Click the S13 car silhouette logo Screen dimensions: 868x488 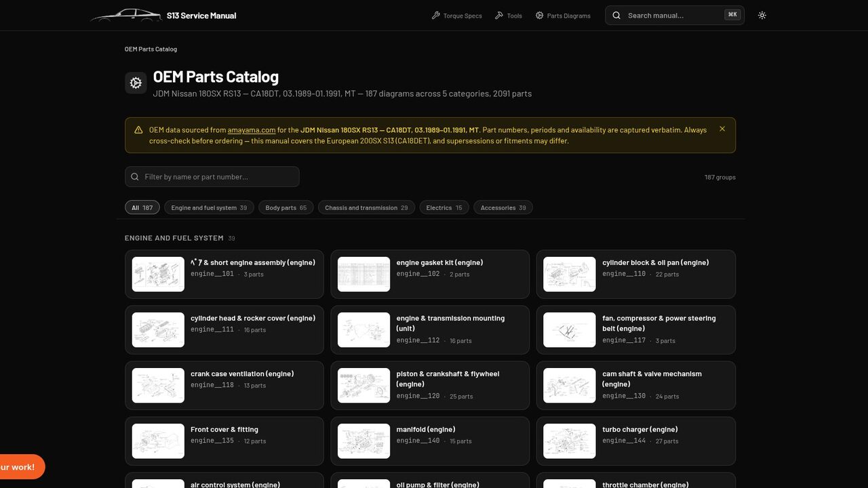[x=126, y=15]
